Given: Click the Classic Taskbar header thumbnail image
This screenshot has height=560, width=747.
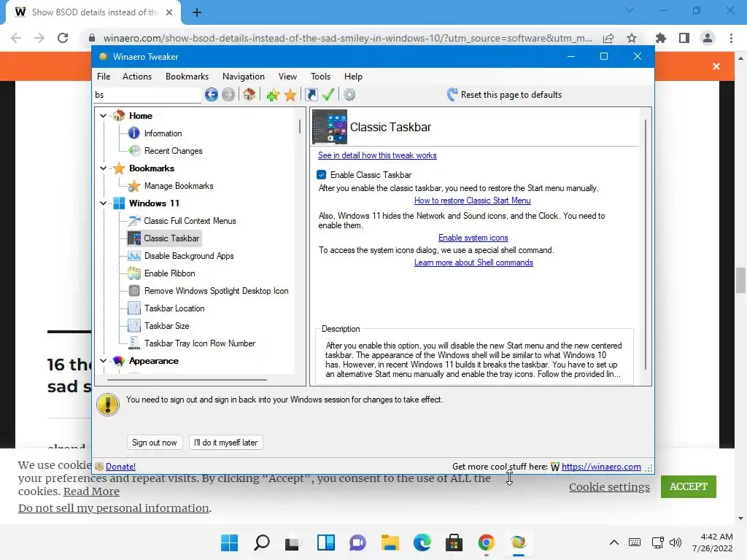Looking at the screenshot, I should point(330,127).
